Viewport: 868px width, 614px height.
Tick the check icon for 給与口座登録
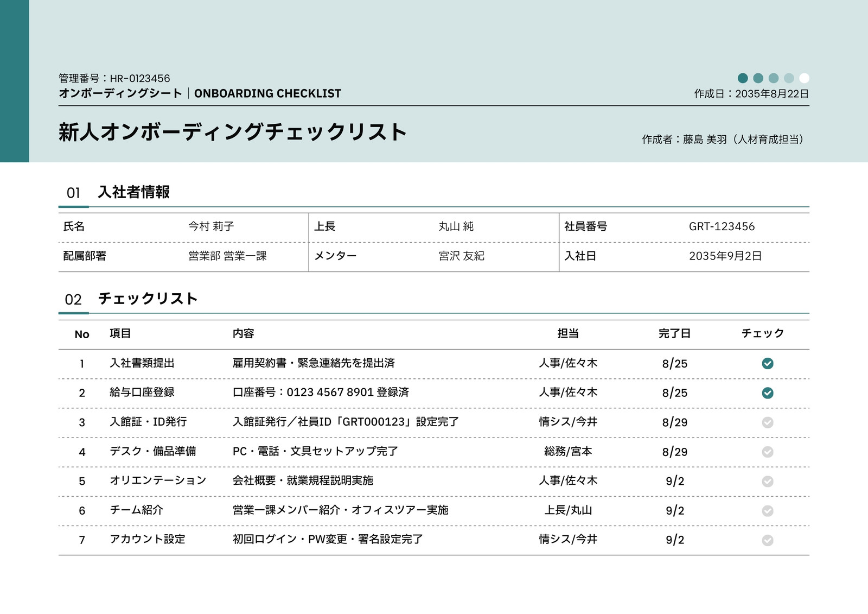pos(767,393)
